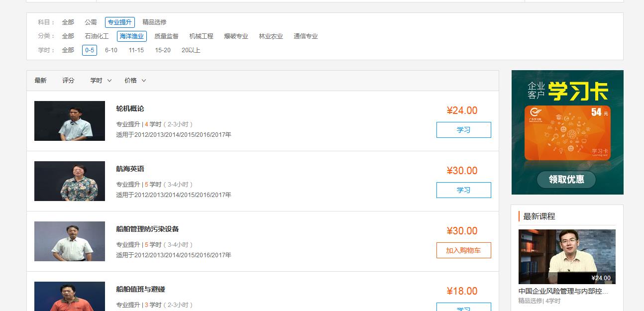Filter category by 石油化工

pyautogui.click(x=97, y=36)
